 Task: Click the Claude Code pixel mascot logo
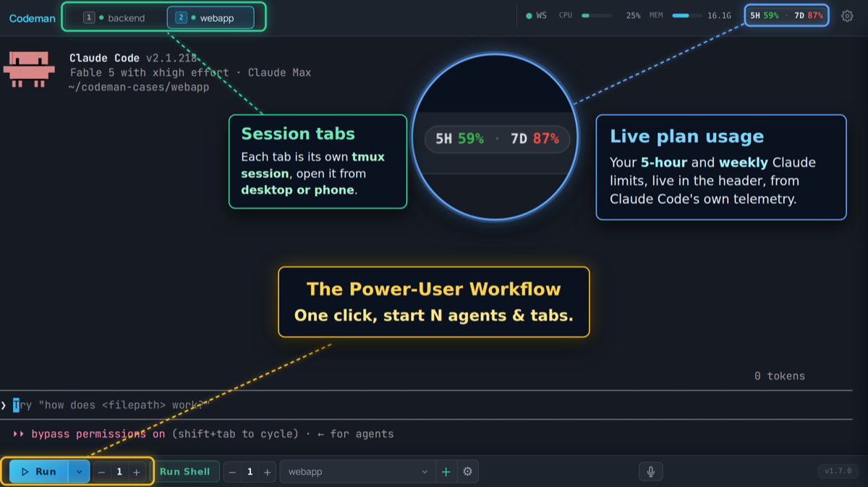[29, 69]
